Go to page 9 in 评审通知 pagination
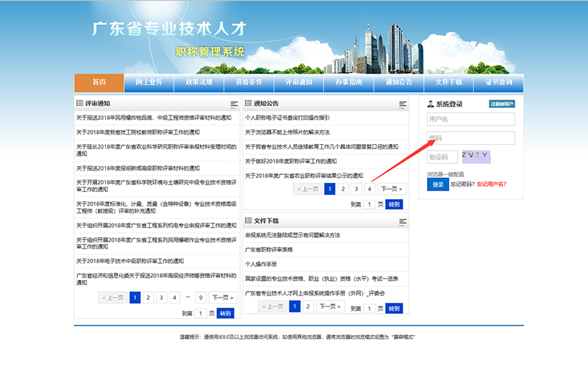This screenshot has width=588, height=380. click(x=200, y=298)
